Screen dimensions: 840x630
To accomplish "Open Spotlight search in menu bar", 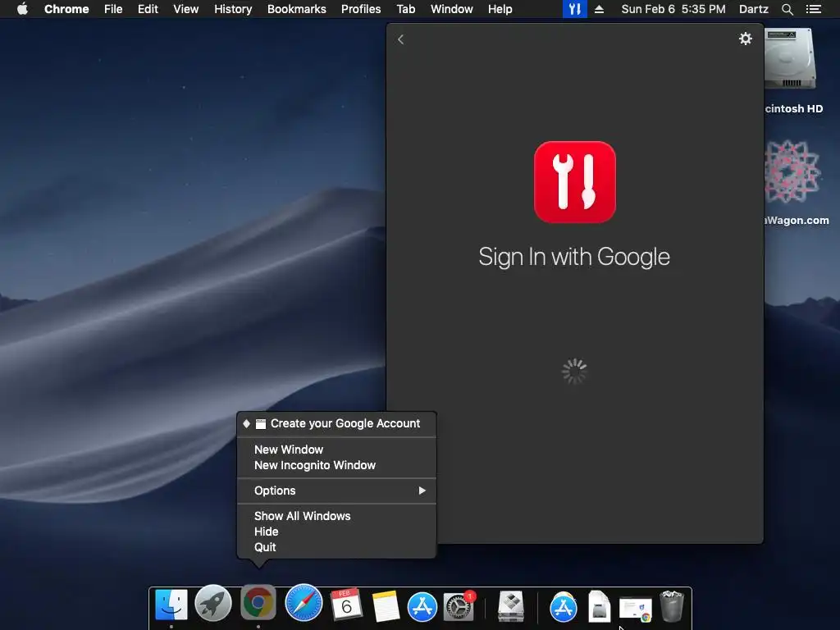I will (787, 9).
